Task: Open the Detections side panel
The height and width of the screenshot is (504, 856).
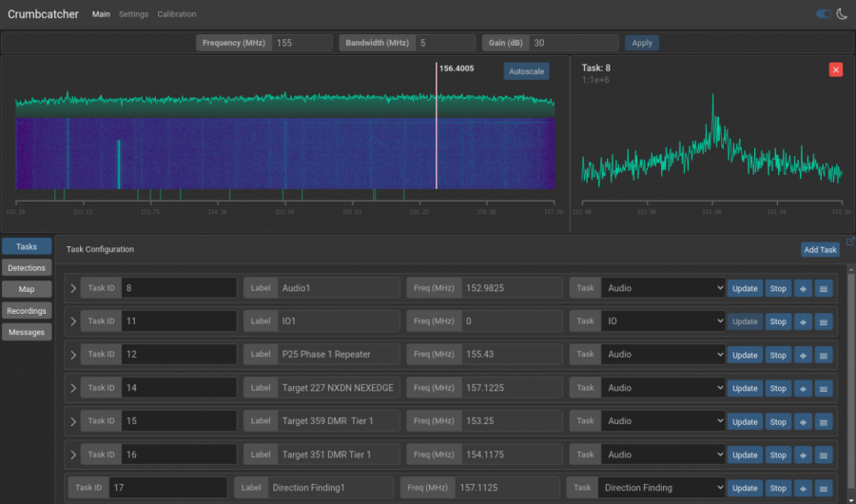Action: (27, 268)
